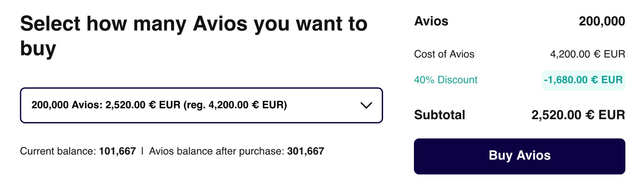Click the 200,000 Avios quantity in summary
The image size is (644, 186).
click(x=602, y=21)
